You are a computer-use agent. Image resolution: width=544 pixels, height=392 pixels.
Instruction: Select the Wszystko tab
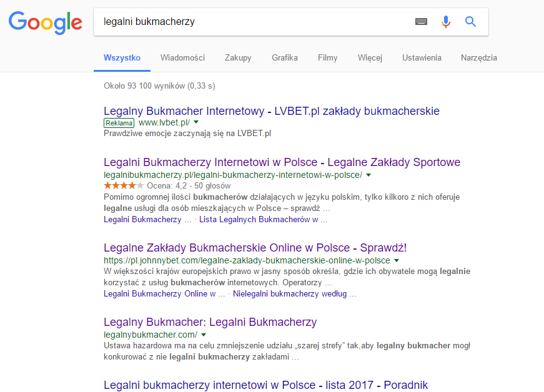[x=122, y=58]
